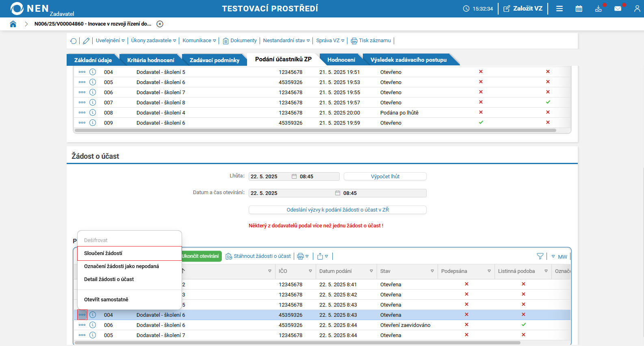The width and height of the screenshot is (644, 346).
Task: Click info icon for lower 005 row
Action: pyautogui.click(x=93, y=335)
